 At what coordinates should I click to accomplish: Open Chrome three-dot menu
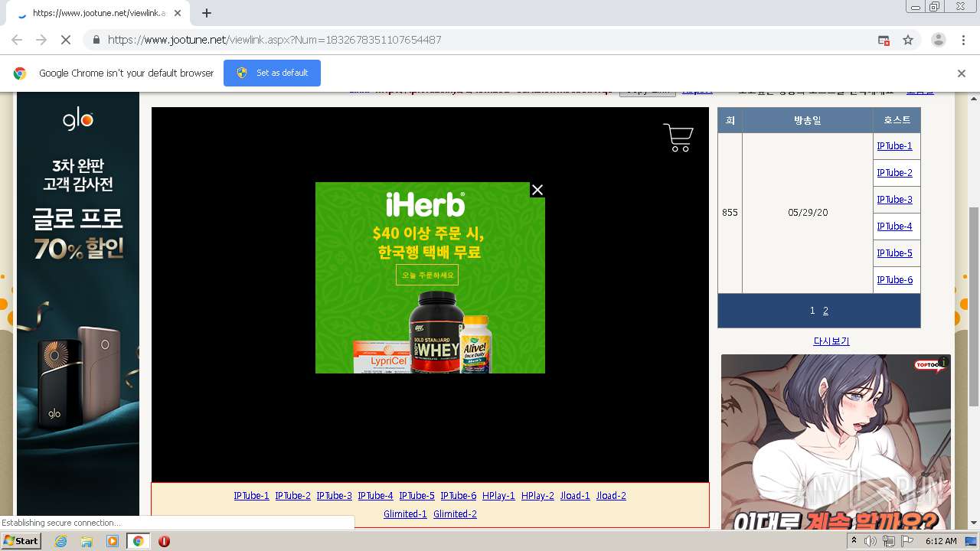pyautogui.click(x=963, y=40)
